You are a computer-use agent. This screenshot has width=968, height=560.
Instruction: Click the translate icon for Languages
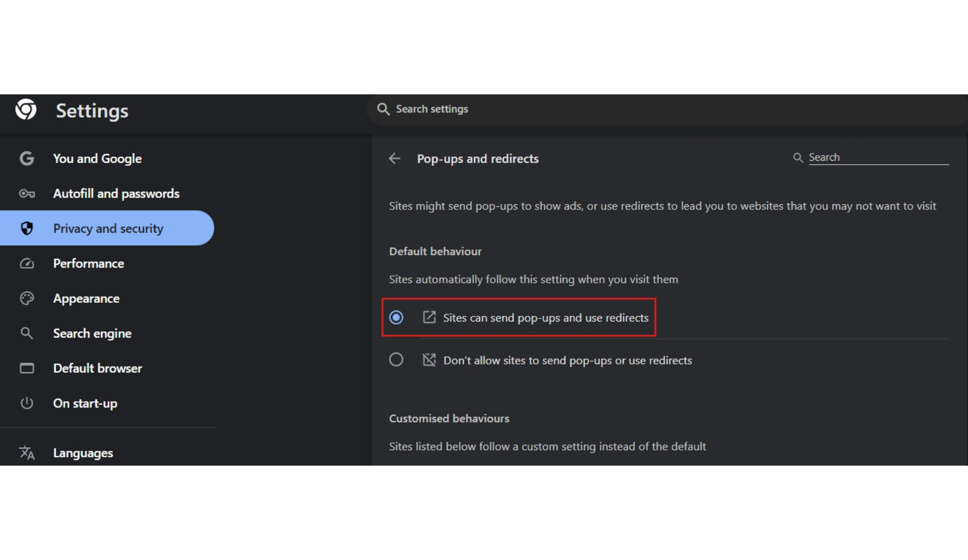(x=27, y=453)
